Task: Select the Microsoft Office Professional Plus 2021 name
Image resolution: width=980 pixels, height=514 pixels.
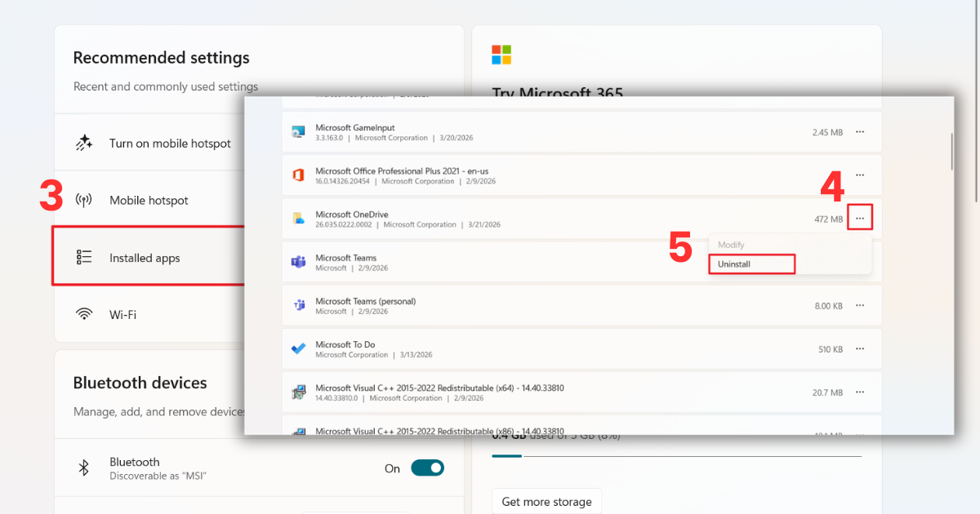Action: click(x=402, y=171)
